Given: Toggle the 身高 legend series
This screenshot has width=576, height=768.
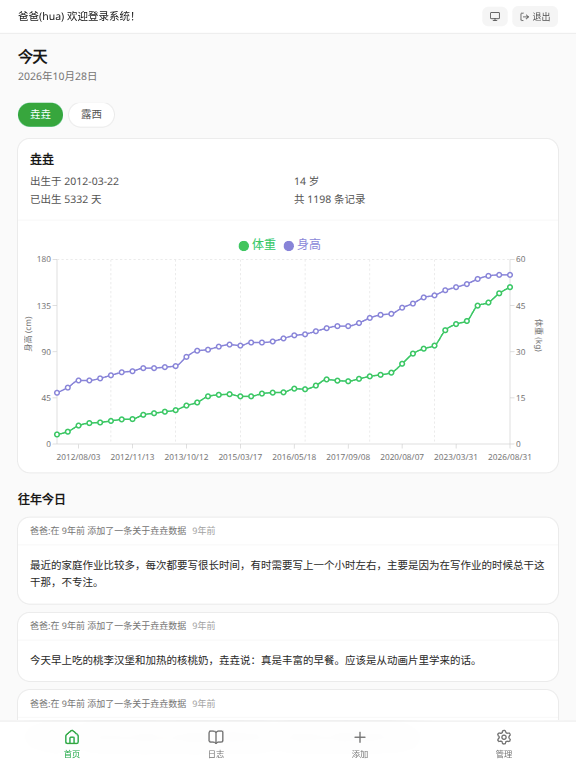Looking at the screenshot, I should [302, 245].
